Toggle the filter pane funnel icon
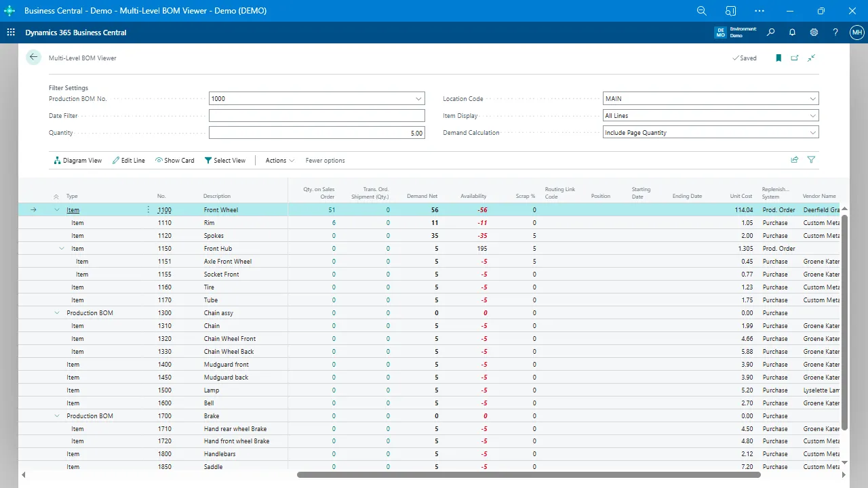Screen dimensions: 868x488 pos(811,160)
